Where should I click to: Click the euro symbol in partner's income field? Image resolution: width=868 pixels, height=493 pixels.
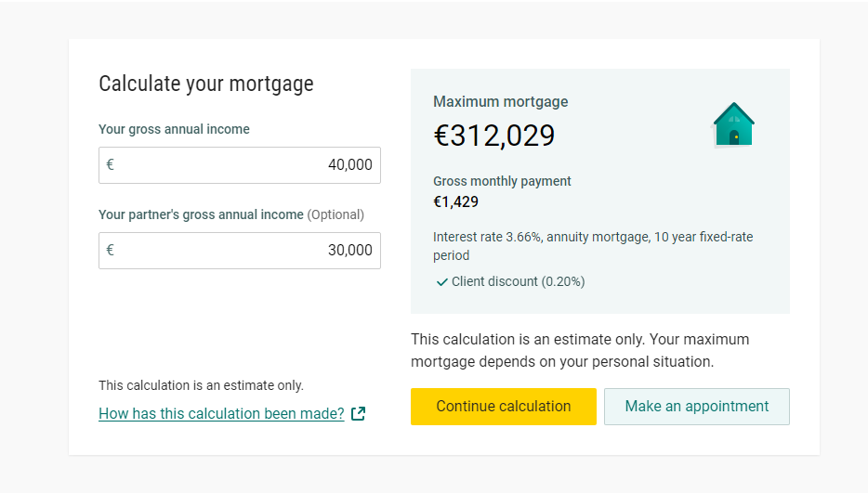tap(111, 251)
